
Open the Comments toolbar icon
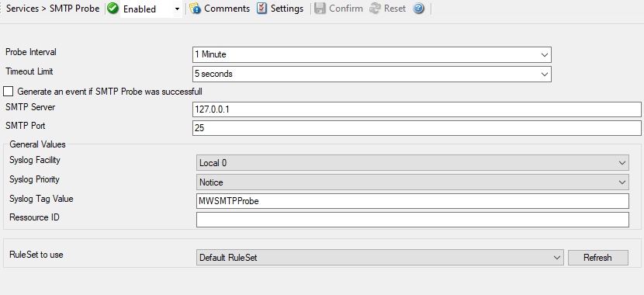195,9
